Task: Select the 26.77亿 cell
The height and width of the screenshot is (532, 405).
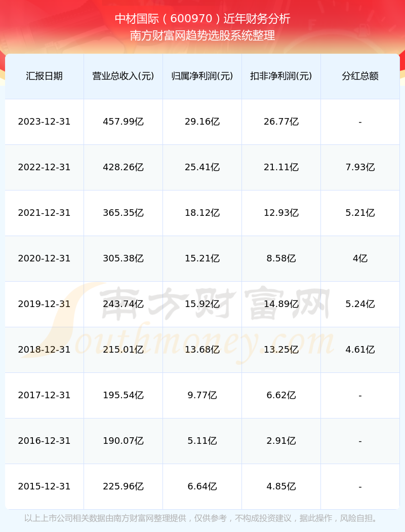Action: click(x=281, y=122)
